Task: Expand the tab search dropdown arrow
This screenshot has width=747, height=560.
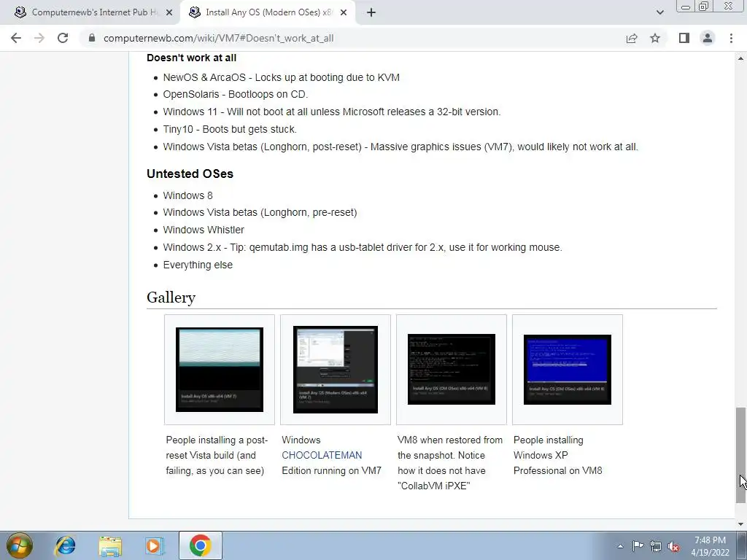Action: pos(659,12)
